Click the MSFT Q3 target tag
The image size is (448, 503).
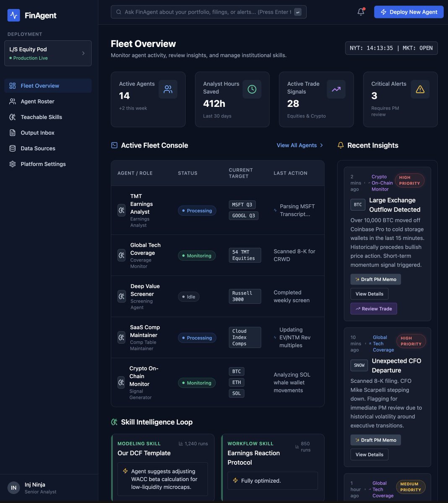pyautogui.click(x=242, y=205)
